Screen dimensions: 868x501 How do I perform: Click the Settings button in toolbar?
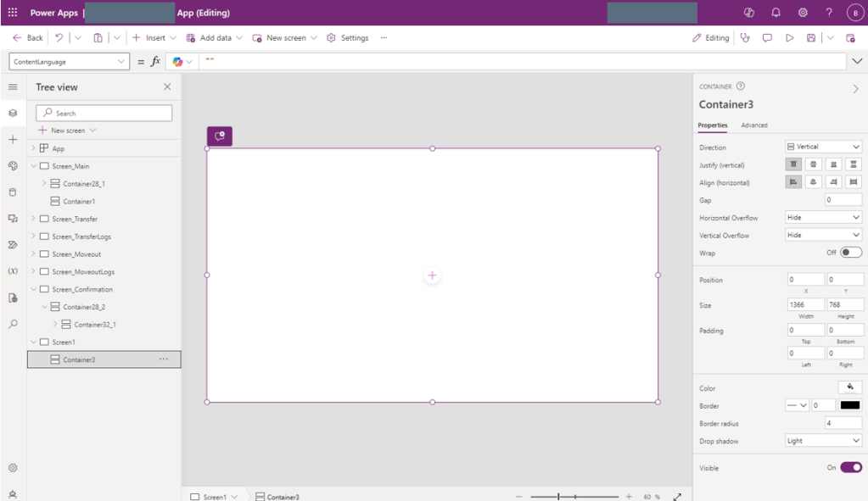click(348, 38)
